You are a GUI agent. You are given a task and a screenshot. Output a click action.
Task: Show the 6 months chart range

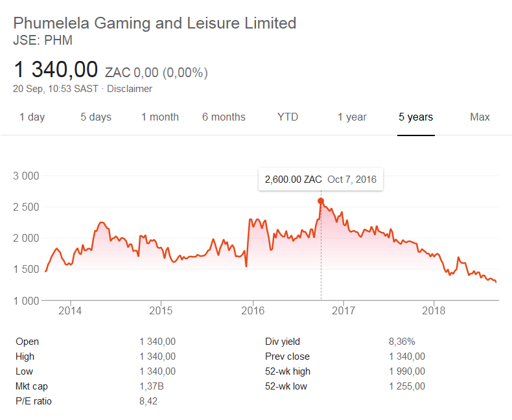click(x=224, y=117)
